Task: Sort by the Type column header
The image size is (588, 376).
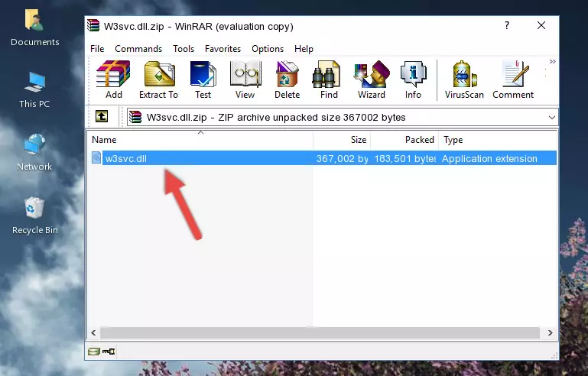Action: (498, 140)
